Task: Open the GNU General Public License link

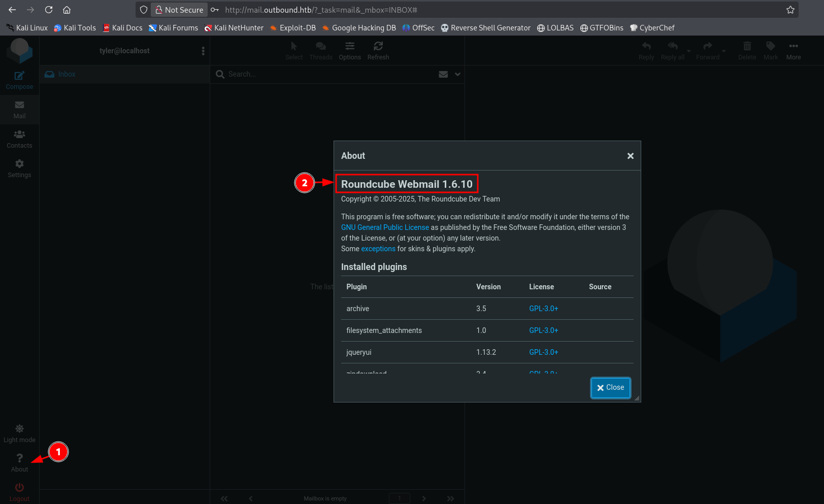Action: [x=385, y=227]
